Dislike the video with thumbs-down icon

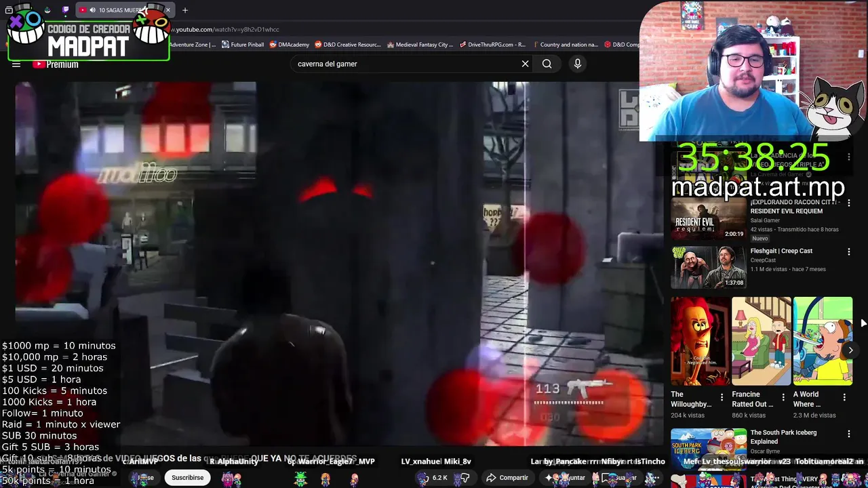465,478
